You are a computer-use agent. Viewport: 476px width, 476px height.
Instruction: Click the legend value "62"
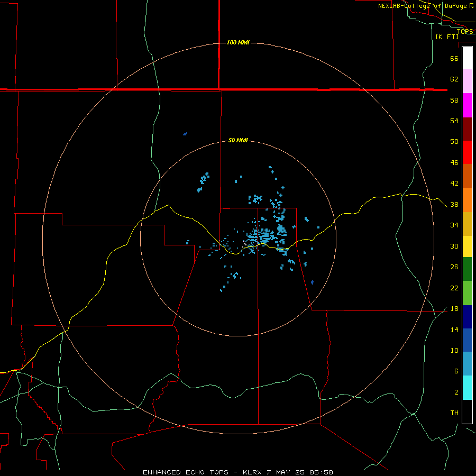(x=454, y=79)
